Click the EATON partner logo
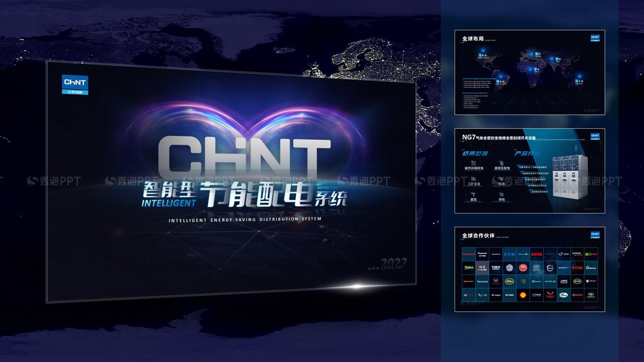Image resolution: width=644 pixels, height=362 pixels. [x=509, y=254]
